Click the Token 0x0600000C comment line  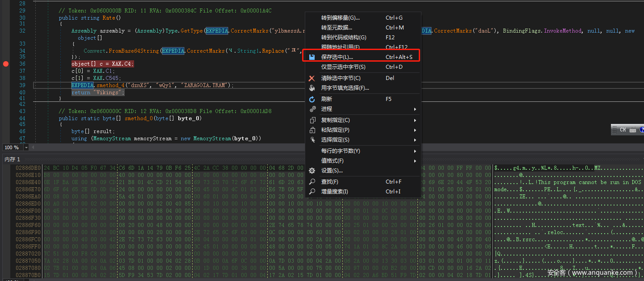coord(165,111)
